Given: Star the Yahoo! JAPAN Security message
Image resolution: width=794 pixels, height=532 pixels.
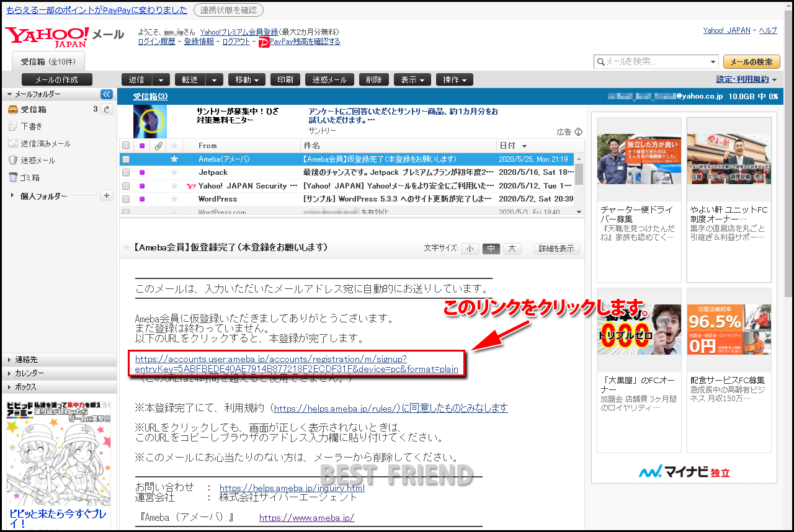Looking at the screenshot, I should tap(174, 185).
